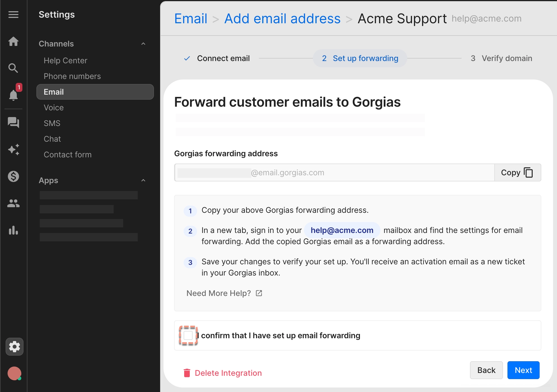Open SMS channel settings
The height and width of the screenshot is (392, 557).
tap(52, 123)
